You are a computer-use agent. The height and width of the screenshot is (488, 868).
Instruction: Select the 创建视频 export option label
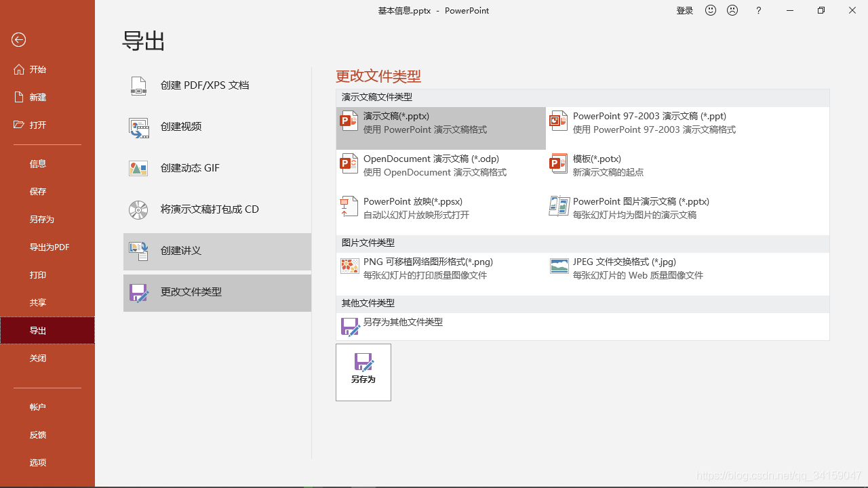pos(181,127)
